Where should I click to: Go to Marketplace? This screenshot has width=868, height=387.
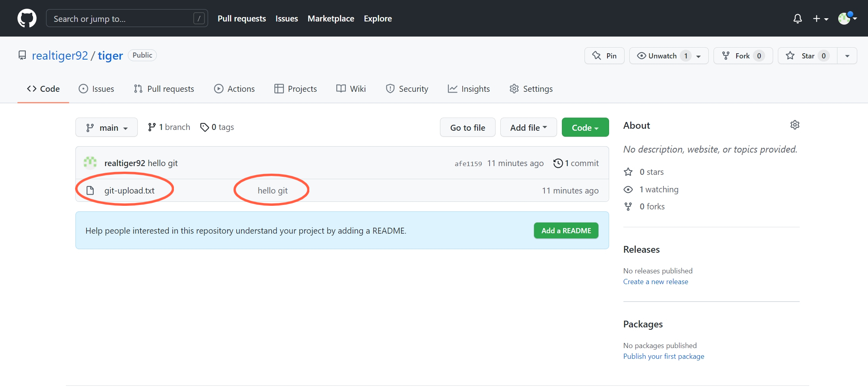[x=331, y=18]
